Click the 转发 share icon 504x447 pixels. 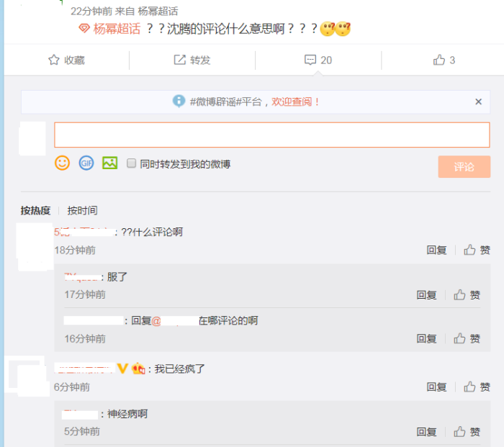(x=180, y=60)
